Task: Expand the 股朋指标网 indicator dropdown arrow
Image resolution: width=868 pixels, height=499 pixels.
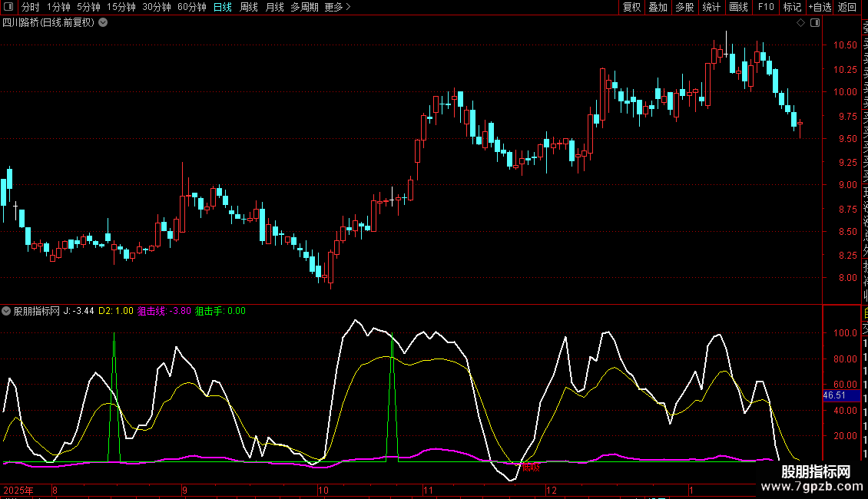Action: click(7, 311)
